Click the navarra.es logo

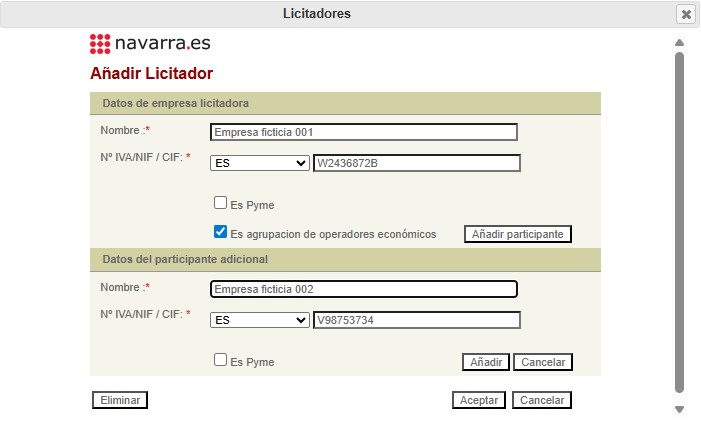pos(150,43)
